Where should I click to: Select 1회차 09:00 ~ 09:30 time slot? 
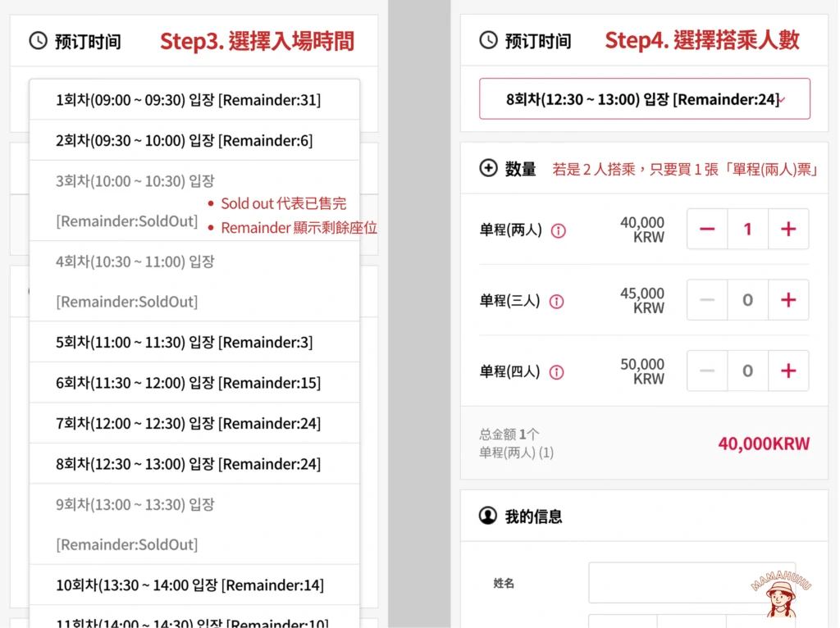(x=194, y=99)
